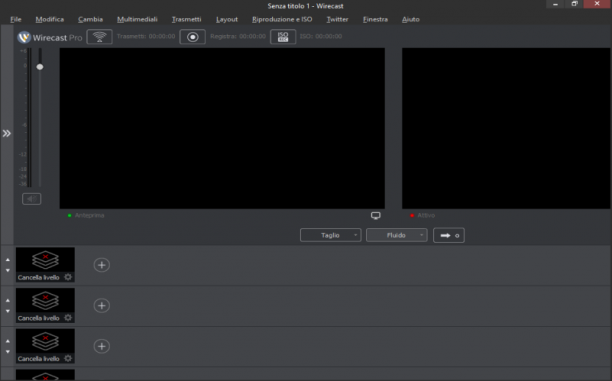The image size is (612, 381).
Task: Add a source to the second layer
Action: (x=101, y=306)
